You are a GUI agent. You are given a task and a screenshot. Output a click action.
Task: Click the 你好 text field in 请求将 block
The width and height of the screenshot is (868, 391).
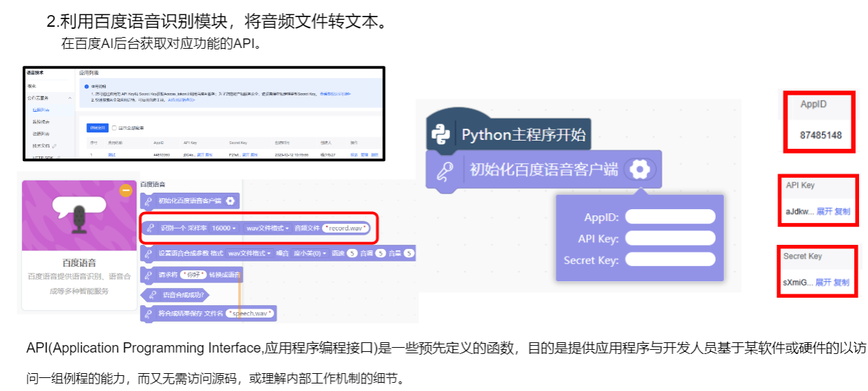pyautogui.click(x=193, y=275)
